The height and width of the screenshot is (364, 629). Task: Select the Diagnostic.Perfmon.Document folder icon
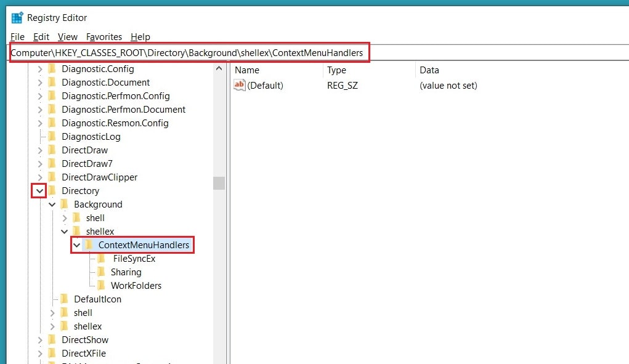52,110
